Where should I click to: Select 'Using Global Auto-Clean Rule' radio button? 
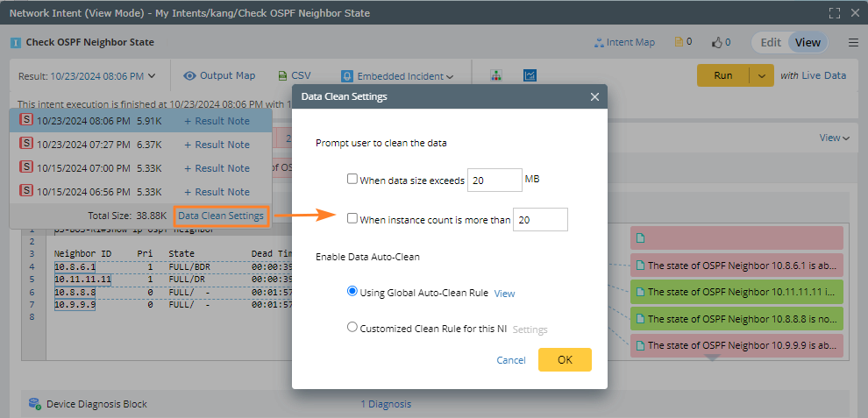tap(352, 292)
